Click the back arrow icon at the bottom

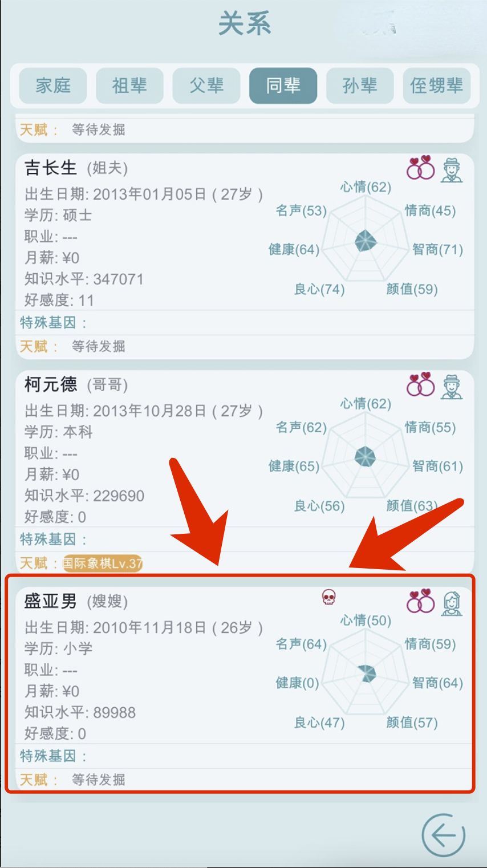pyautogui.click(x=444, y=835)
